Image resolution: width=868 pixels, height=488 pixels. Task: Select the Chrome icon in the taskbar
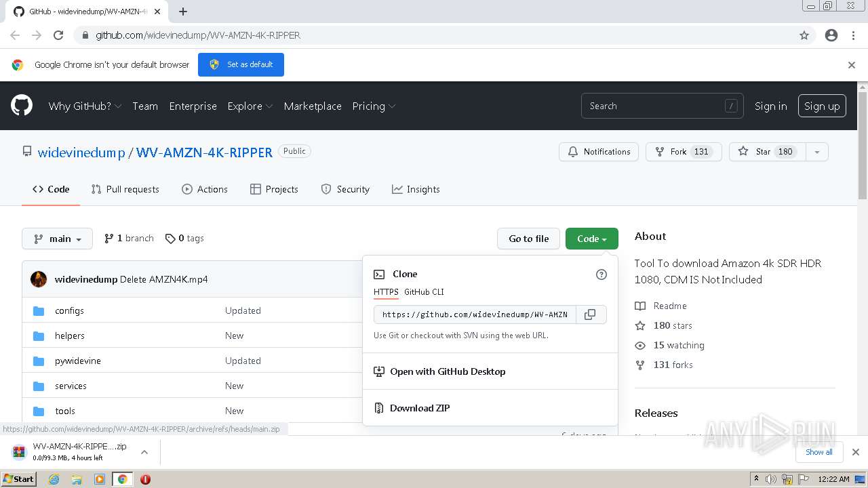(122, 479)
